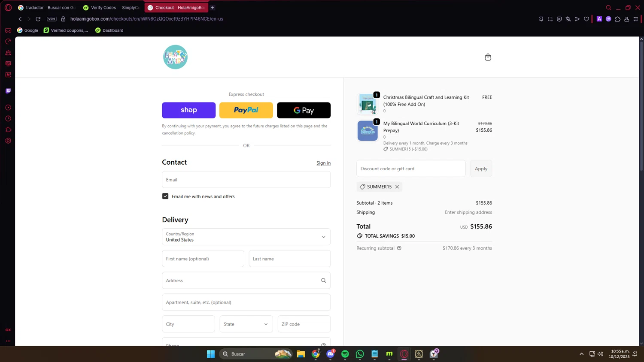Screen dimensions: 644x362
Task: Open WhatsApp from the taskbar
Action: pyautogui.click(x=360, y=354)
